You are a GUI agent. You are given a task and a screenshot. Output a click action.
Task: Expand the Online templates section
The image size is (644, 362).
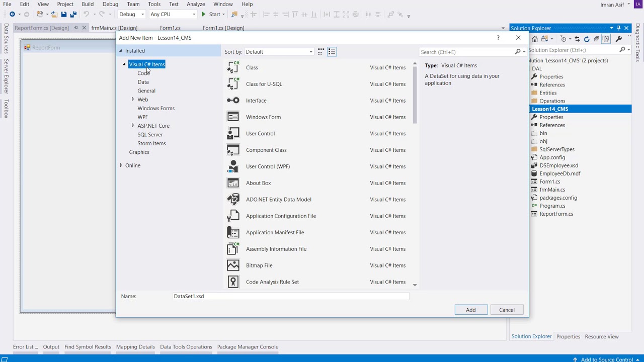[121, 165]
